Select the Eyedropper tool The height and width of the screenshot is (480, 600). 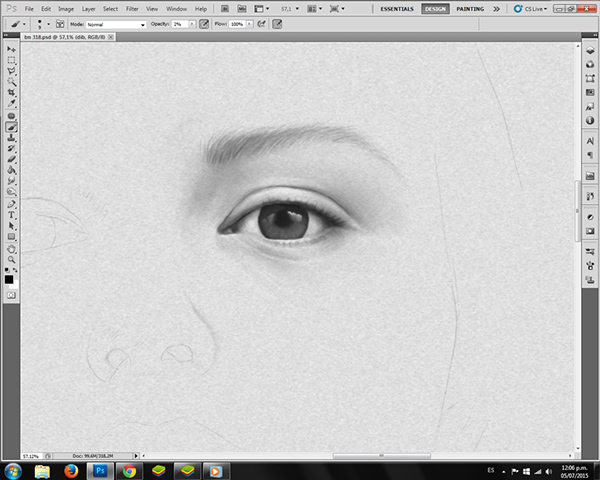[11, 103]
